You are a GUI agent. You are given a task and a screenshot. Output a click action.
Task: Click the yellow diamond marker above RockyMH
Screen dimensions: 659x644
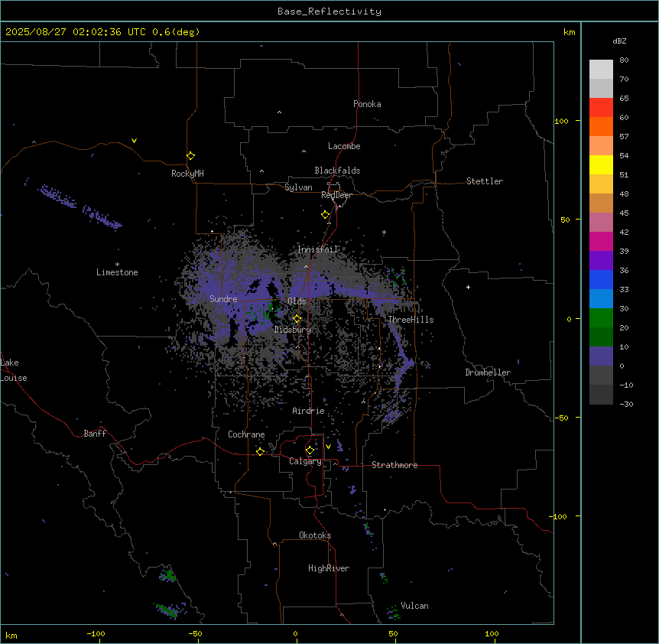coord(190,155)
